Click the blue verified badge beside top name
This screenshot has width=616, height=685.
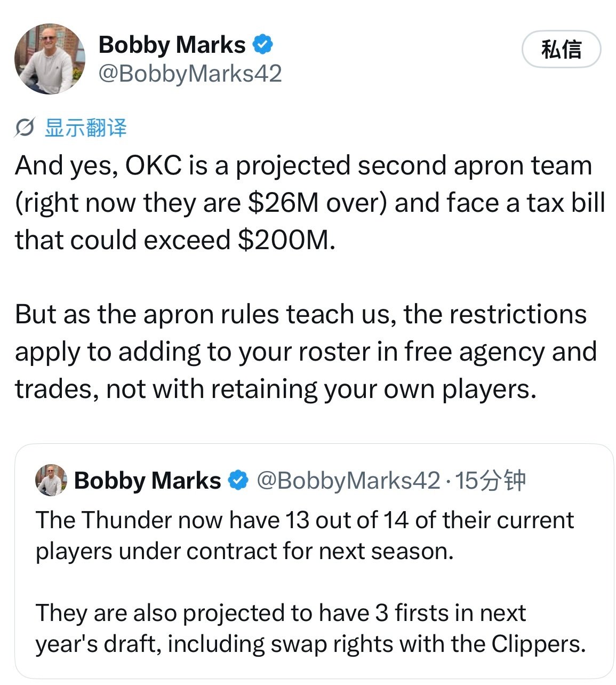pos(263,44)
